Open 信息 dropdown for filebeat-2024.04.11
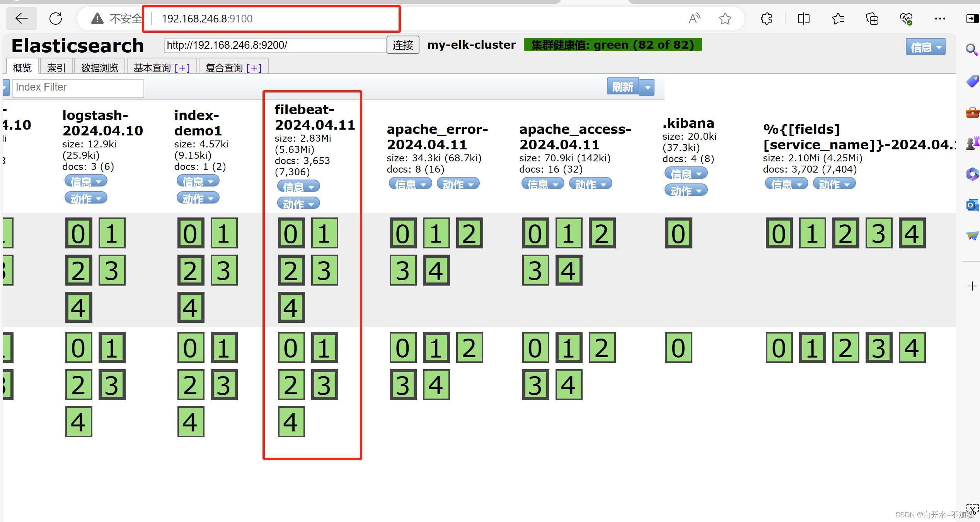Image resolution: width=980 pixels, height=522 pixels. [298, 187]
